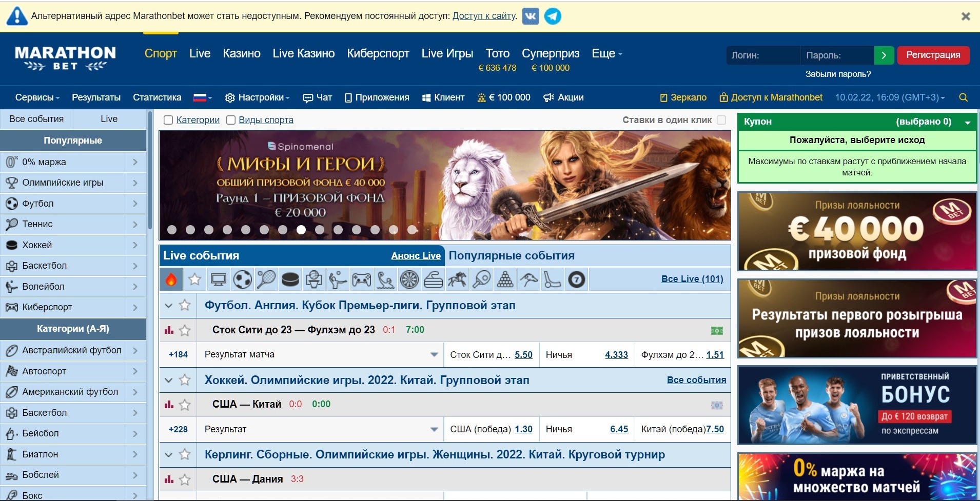Filter live events by esports gamepad icon
Viewport: 980px width, 501px height.
361,279
